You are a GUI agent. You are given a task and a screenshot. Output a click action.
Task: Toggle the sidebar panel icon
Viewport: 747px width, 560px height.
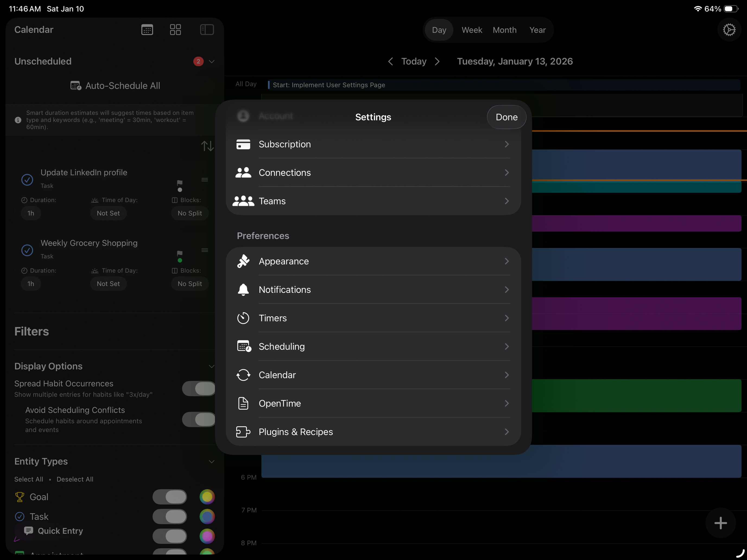point(207,30)
